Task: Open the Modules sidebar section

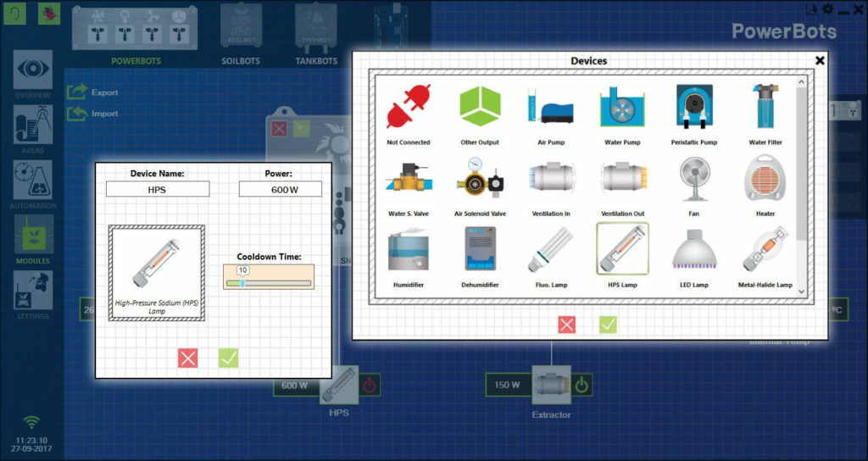Action: point(33,235)
